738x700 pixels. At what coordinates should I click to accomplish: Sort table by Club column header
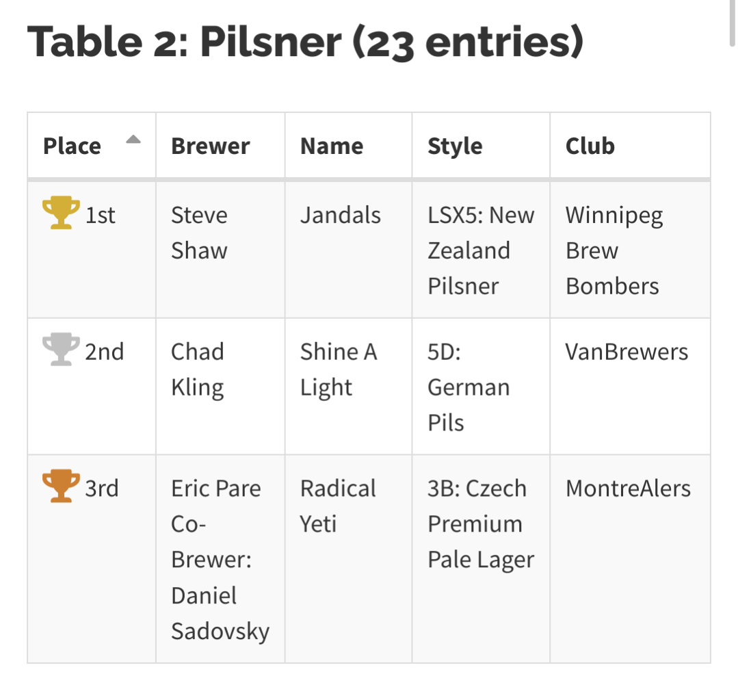pos(590,146)
